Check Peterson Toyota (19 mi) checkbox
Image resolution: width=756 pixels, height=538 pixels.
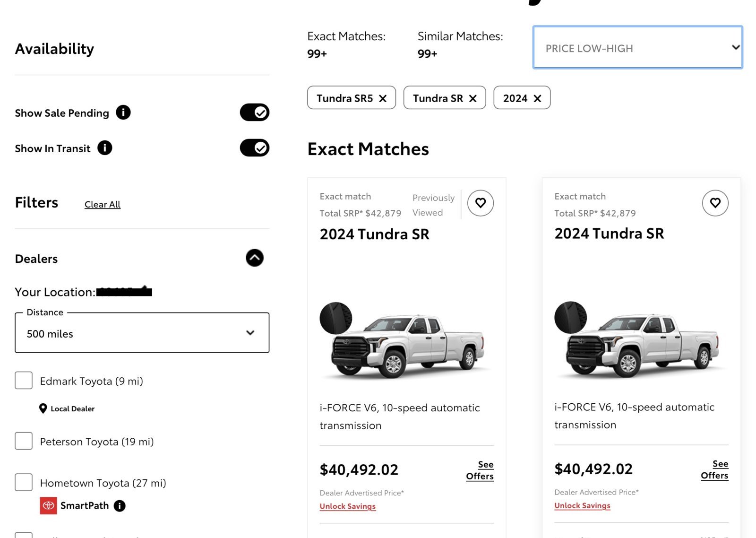(x=24, y=441)
